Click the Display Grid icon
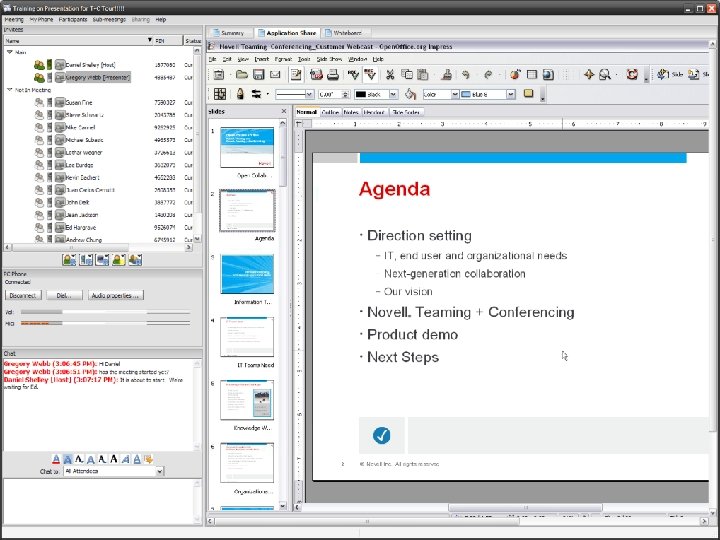Image resolution: width=720 pixels, height=540 pixels. tap(220, 94)
